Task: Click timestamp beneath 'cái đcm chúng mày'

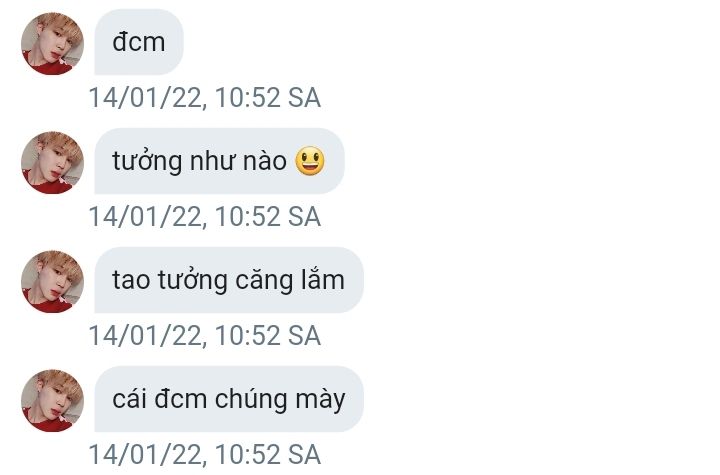Action: pyautogui.click(x=205, y=454)
